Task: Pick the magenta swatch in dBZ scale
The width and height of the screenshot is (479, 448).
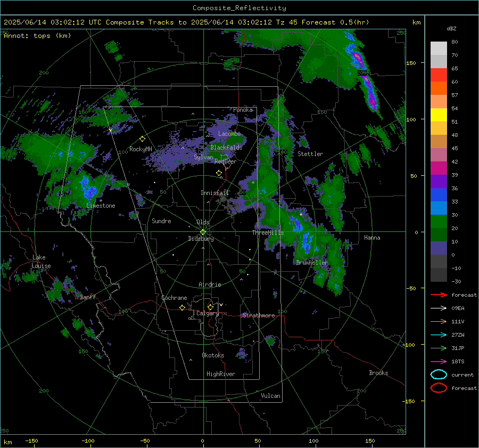Action: coord(439,168)
